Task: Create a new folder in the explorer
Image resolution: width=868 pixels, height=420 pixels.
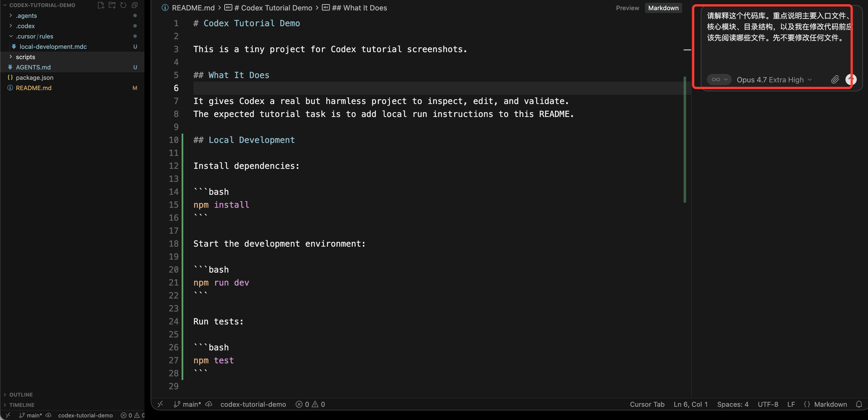Action: [x=112, y=5]
